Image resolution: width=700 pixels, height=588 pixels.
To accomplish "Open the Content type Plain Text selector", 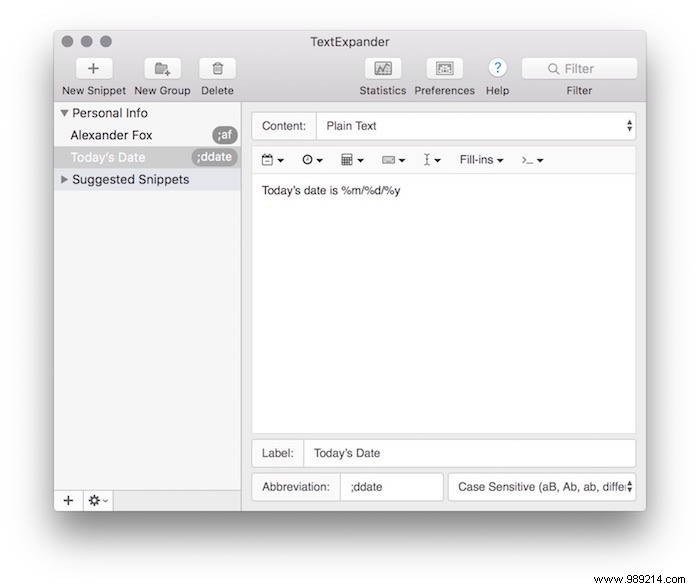I will coord(476,126).
